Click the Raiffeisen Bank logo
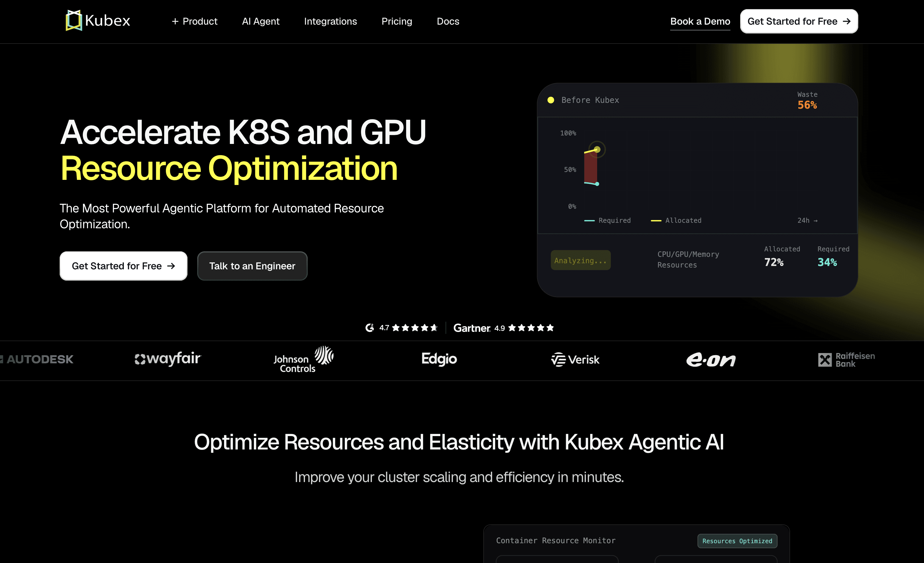 point(846,360)
